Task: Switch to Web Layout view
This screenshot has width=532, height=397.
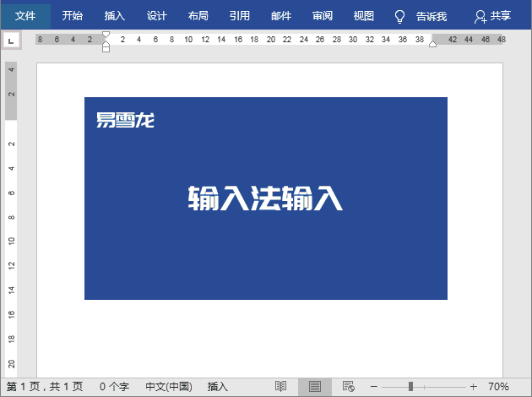Action: pos(348,387)
